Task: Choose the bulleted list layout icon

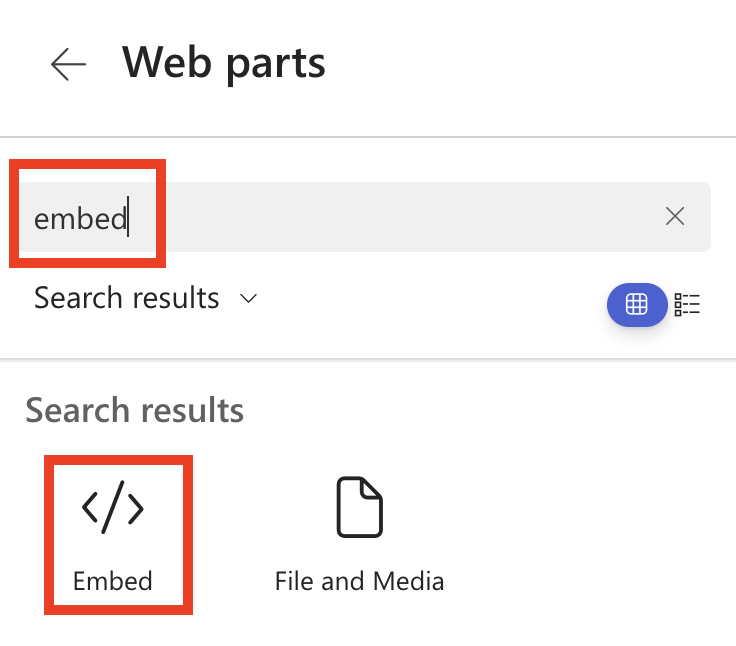Action: pyautogui.click(x=688, y=305)
